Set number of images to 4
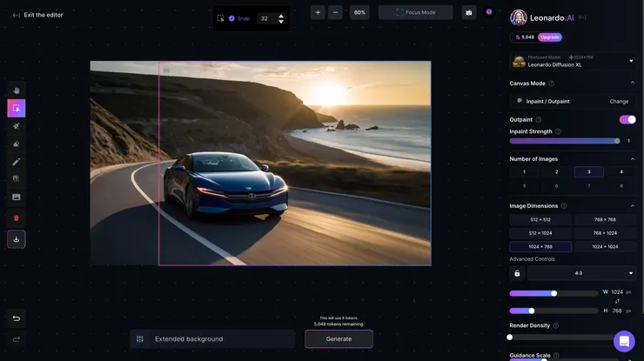644x361 pixels. [621, 172]
